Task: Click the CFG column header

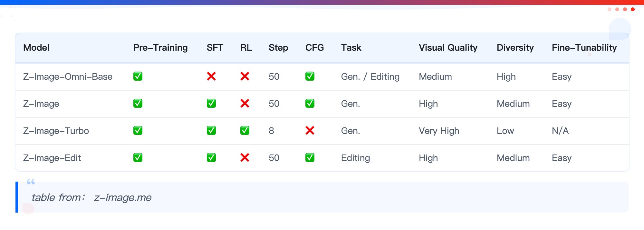Action: tap(314, 48)
